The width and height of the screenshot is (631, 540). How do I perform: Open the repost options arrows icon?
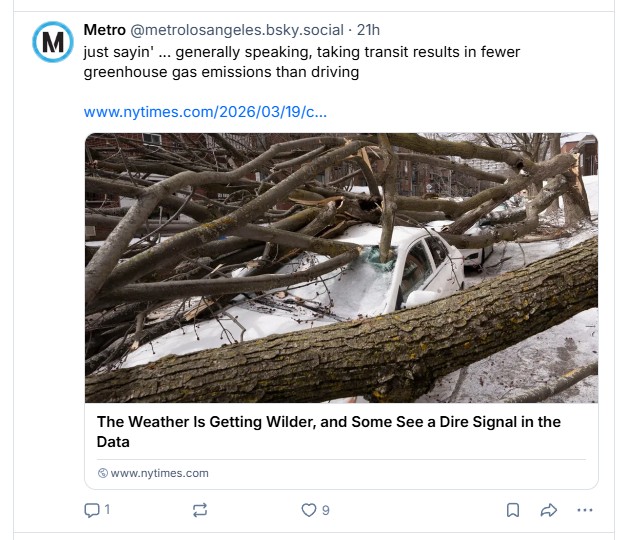coord(200,510)
